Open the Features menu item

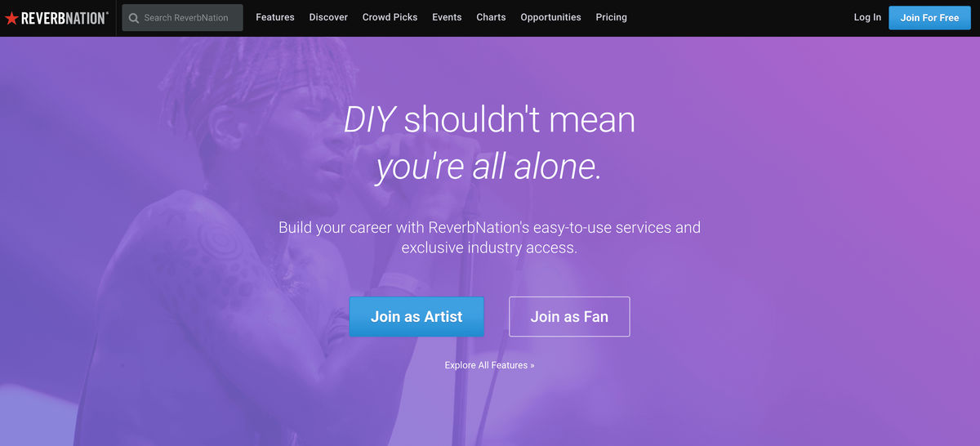[x=275, y=17]
